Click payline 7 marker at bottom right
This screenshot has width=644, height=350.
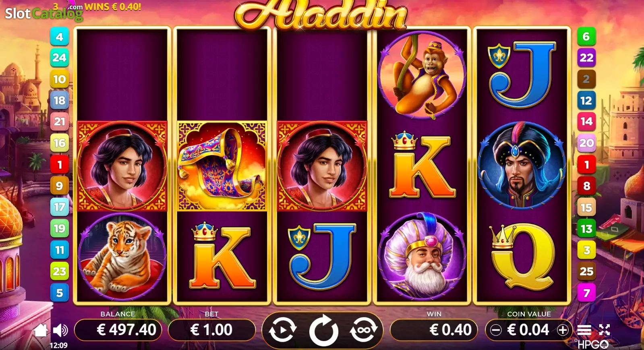click(x=586, y=293)
